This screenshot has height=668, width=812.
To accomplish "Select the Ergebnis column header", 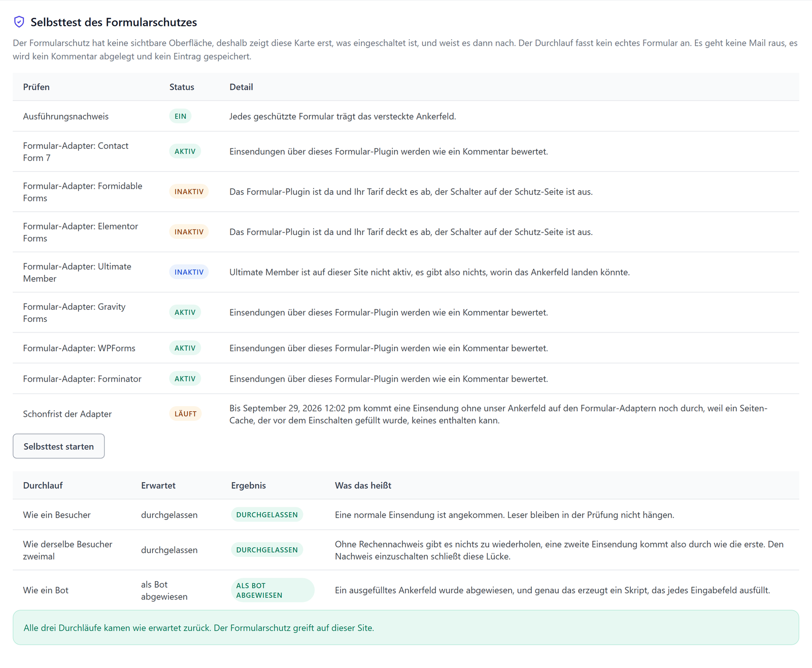I will point(248,485).
